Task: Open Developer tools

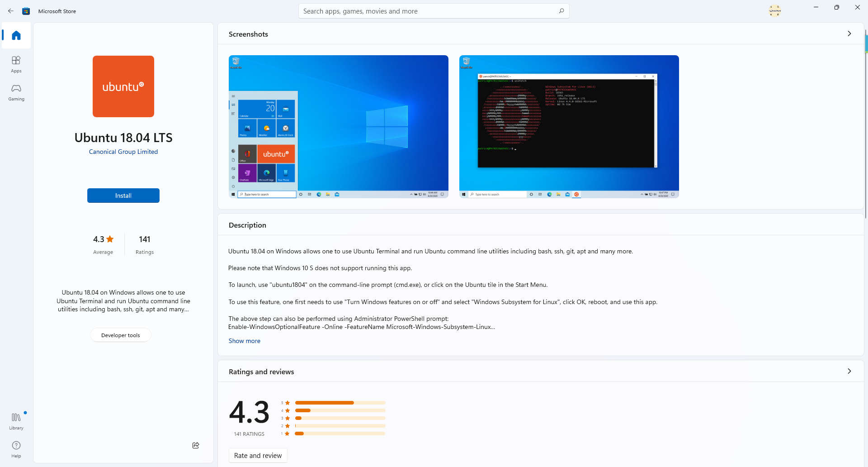Action: [120, 335]
